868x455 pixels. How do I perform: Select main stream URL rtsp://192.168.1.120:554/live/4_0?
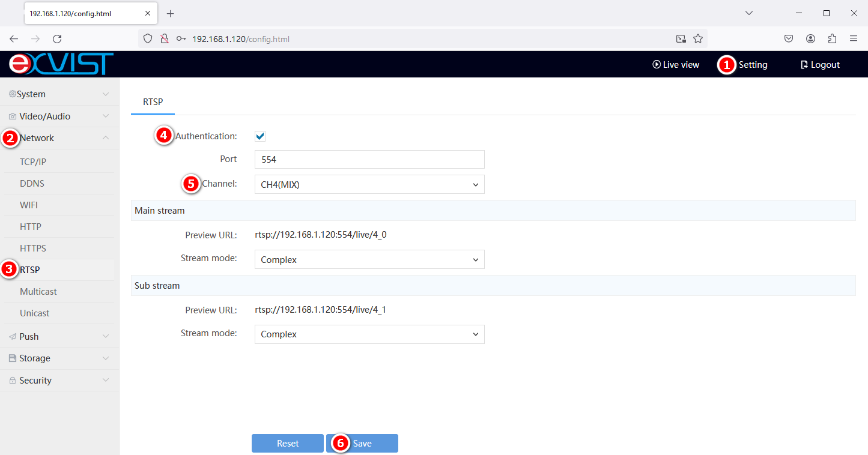point(321,235)
